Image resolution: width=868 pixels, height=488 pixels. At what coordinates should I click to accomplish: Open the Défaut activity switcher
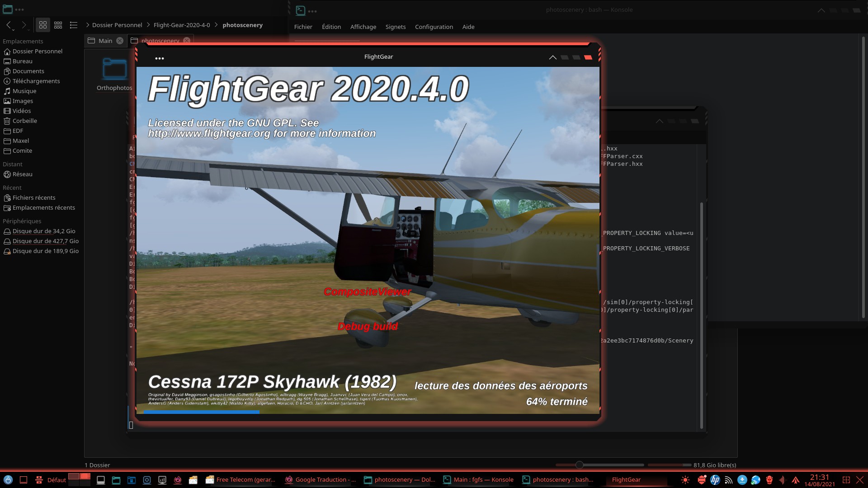pyautogui.click(x=52, y=480)
